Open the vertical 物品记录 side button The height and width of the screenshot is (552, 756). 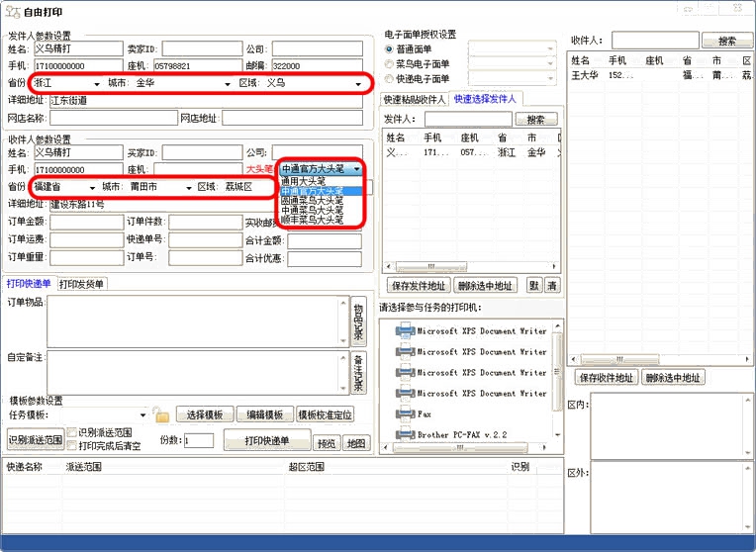(x=357, y=322)
